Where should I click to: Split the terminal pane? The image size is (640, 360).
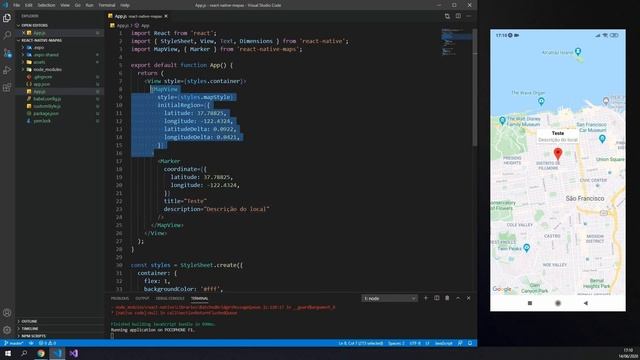click(x=436, y=298)
